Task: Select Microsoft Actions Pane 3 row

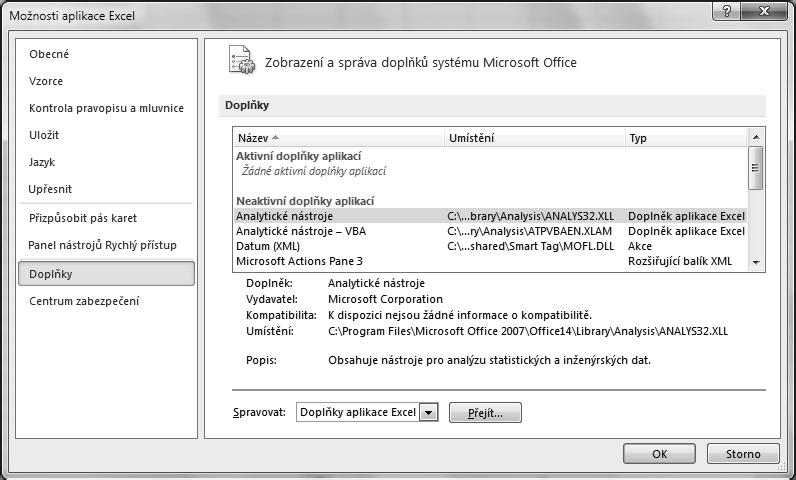Action: [x=490, y=261]
